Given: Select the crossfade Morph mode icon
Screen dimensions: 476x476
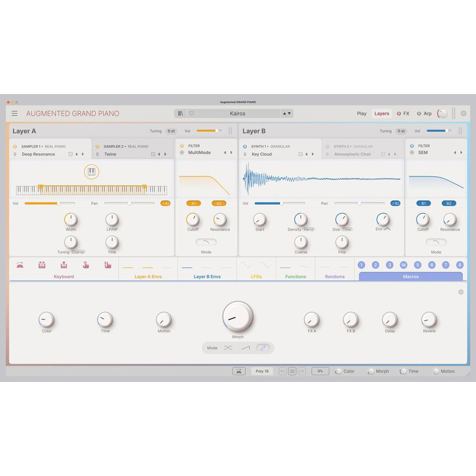Looking at the screenshot, I should [x=228, y=348].
